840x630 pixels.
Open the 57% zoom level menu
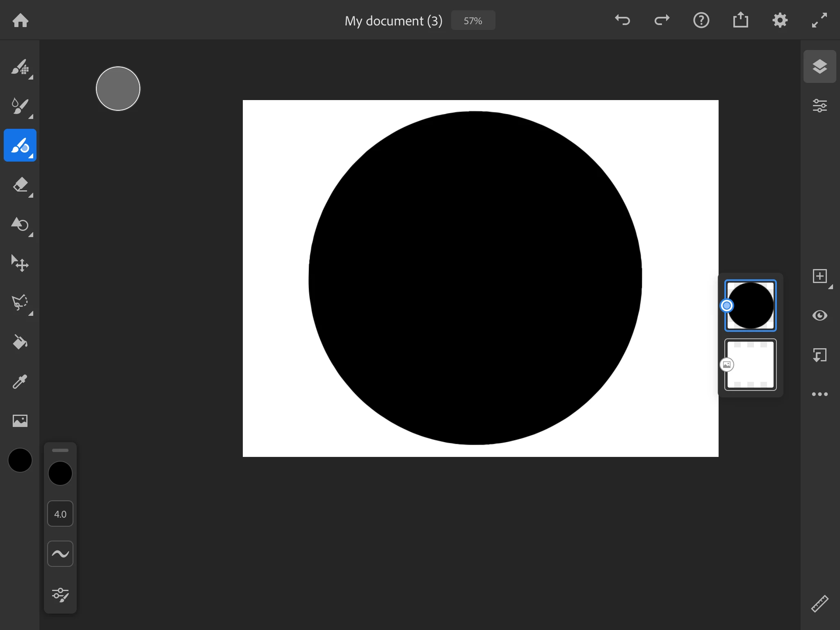pyautogui.click(x=473, y=21)
